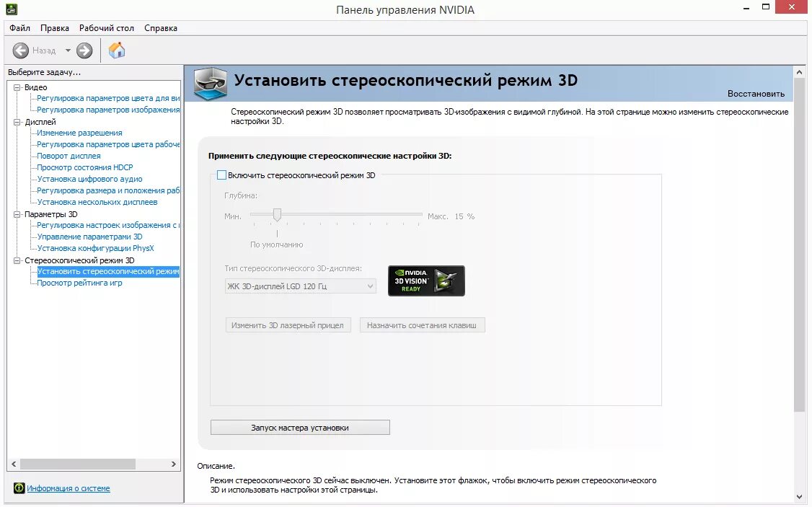
Task: Open the Рабочий стол menu
Action: click(107, 28)
